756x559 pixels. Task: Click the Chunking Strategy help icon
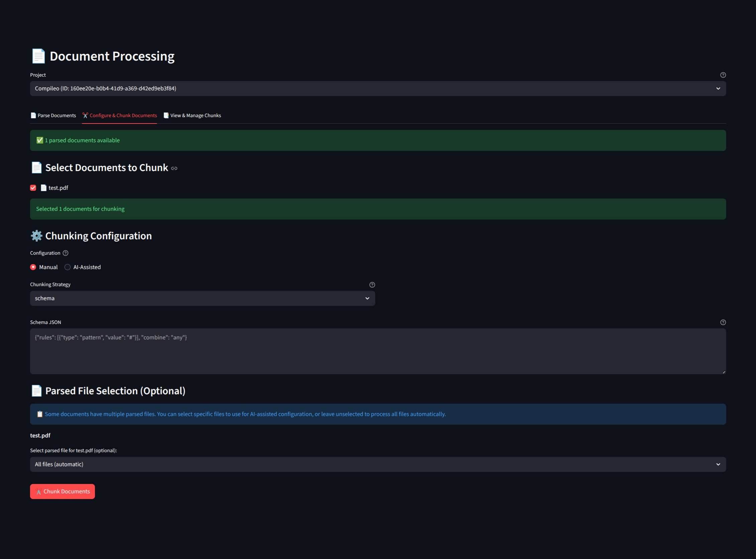click(372, 285)
